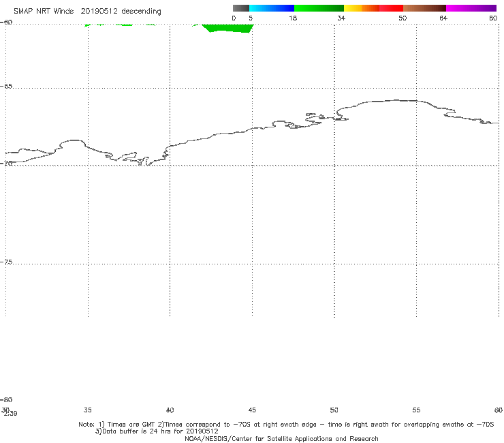Viewport: 504px width, 443px height.
Task: Click the magenta-purple segment of the color bar
Action: (x=471, y=8)
